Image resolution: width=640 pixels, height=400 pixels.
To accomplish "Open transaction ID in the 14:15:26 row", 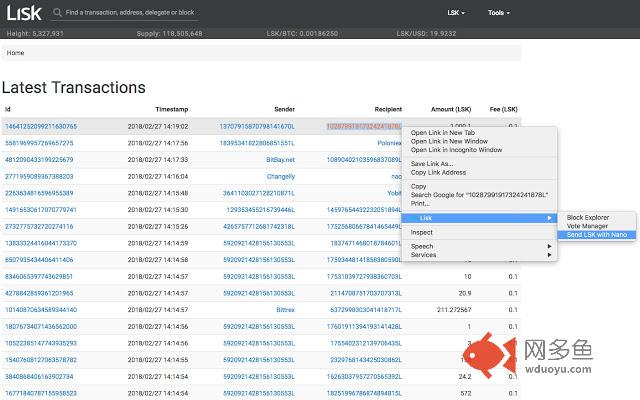I will 39,227.
